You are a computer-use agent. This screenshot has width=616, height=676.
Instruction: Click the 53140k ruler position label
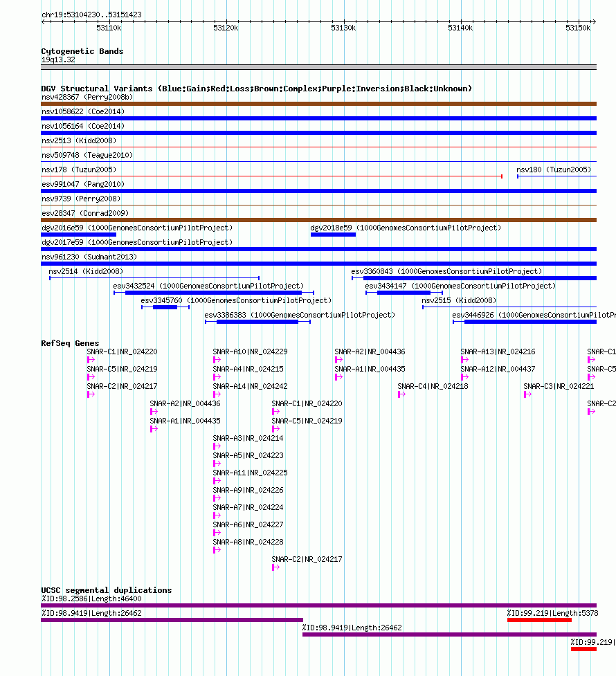click(x=460, y=28)
